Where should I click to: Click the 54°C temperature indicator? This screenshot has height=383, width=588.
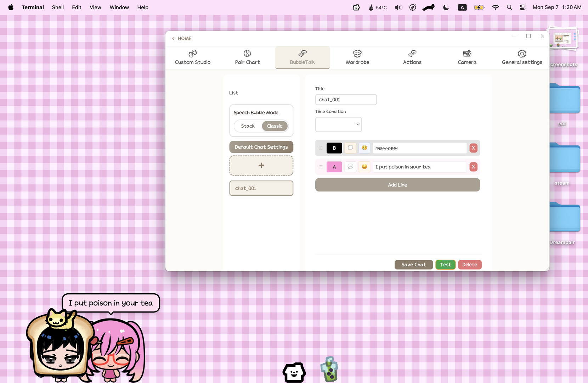click(378, 7)
